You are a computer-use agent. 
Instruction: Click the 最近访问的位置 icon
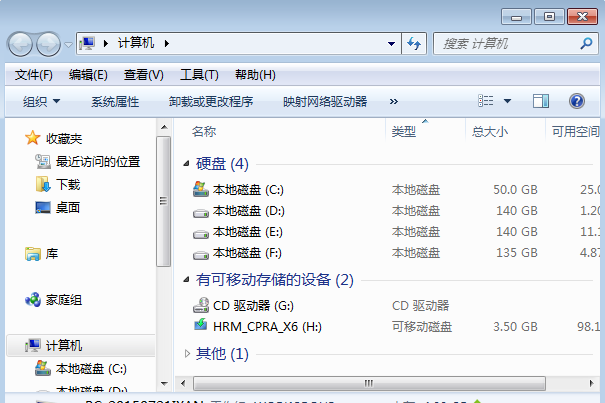43,161
